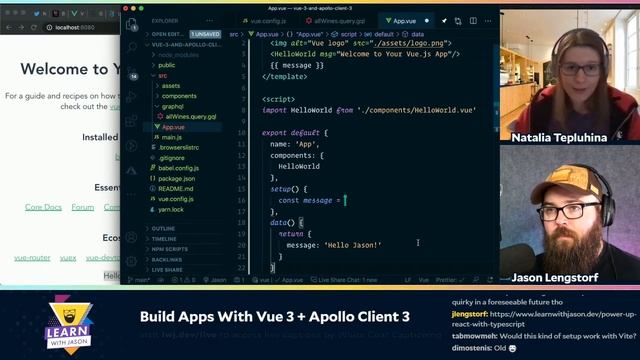
Task: Click the default breadcrumb segment
Action: [x=379, y=34]
